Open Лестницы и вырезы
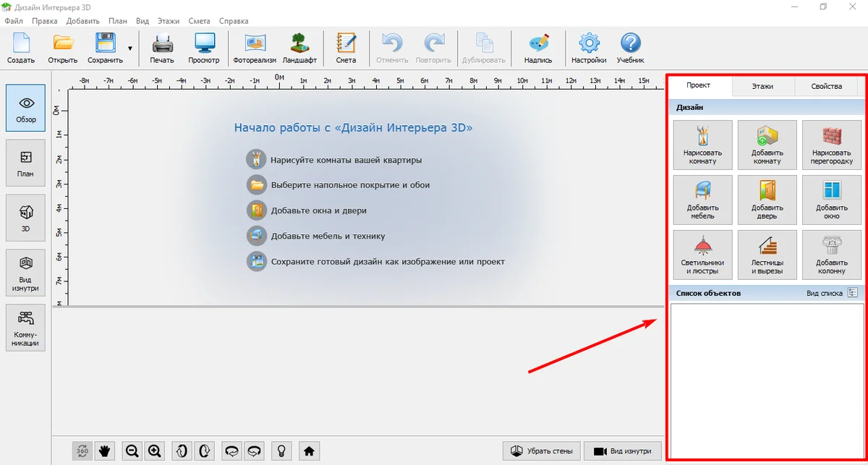This screenshot has width=868, height=465. [x=767, y=255]
